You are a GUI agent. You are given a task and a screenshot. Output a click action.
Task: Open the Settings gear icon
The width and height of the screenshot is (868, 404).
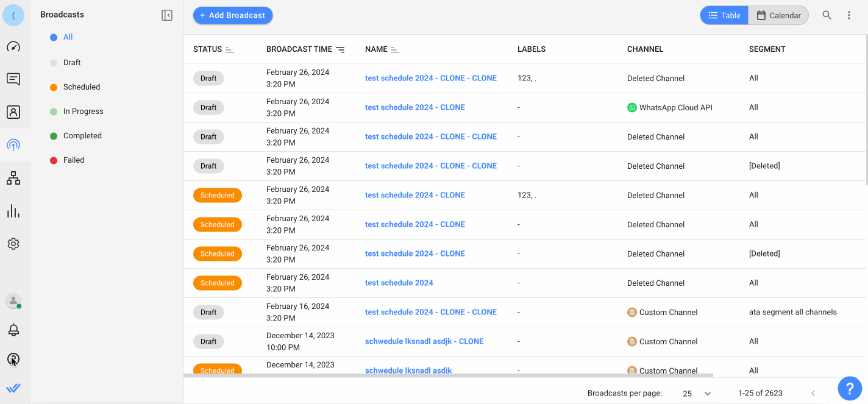click(13, 244)
